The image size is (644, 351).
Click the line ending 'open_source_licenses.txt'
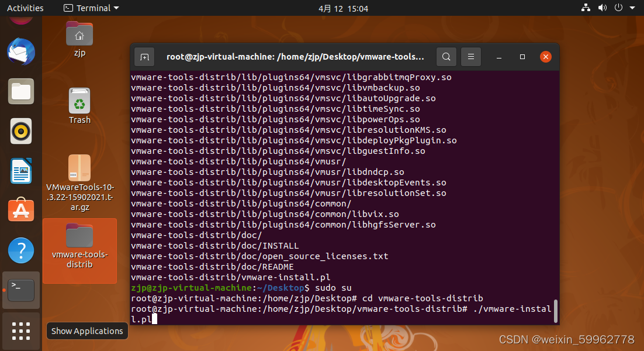(x=259, y=256)
